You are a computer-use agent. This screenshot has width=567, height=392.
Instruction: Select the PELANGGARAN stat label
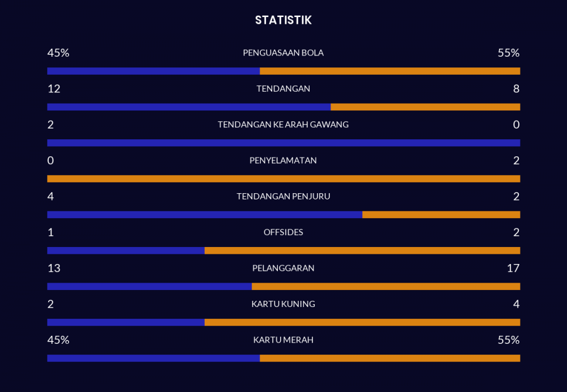click(283, 268)
